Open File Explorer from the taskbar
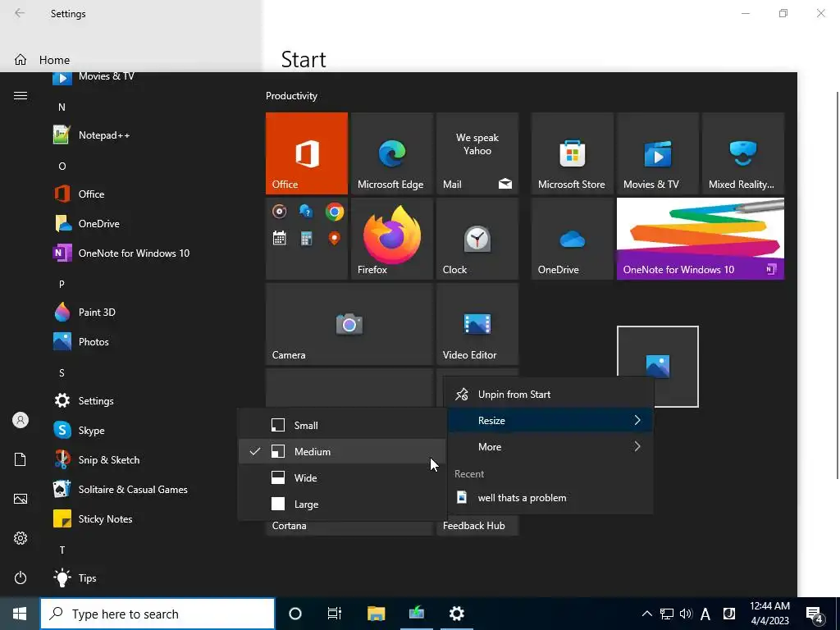The width and height of the screenshot is (840, 630). [376, 614]
